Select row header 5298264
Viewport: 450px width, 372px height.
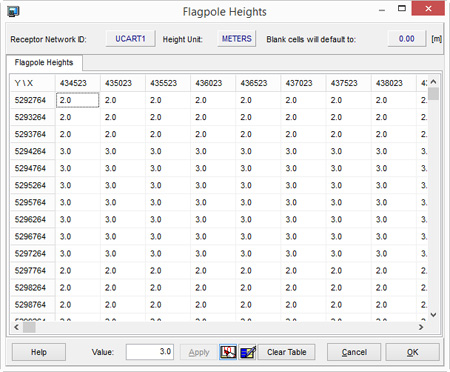[33, 287]
